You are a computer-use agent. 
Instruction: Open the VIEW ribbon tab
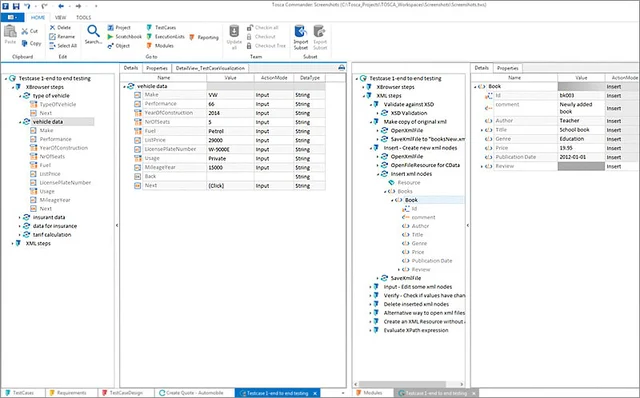[x=60, y=17]
